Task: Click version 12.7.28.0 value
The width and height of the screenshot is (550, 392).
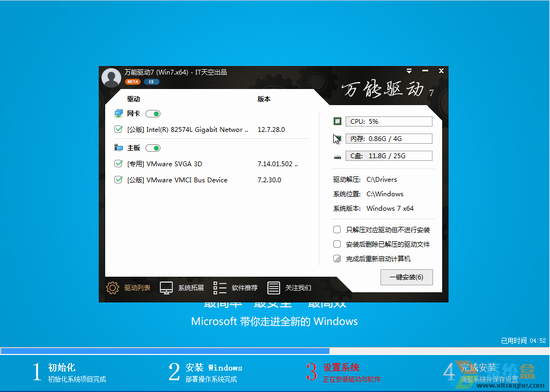Action: (x=271, y=129)
